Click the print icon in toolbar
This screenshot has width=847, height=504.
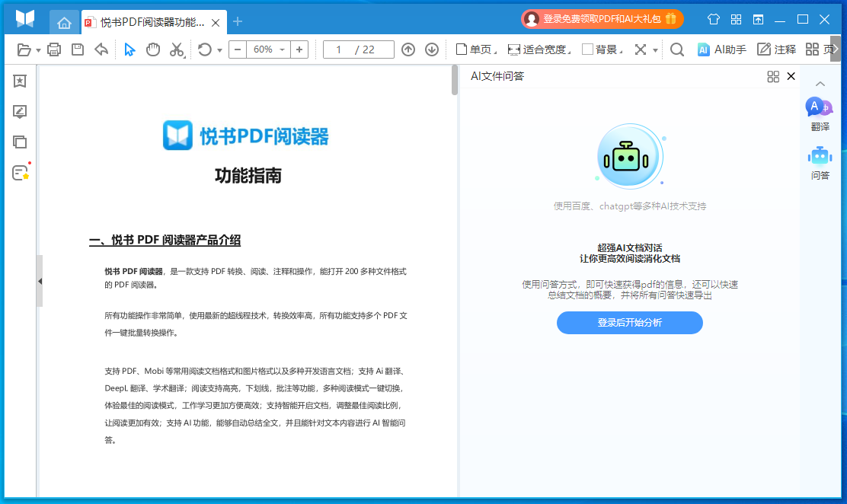click(54, 49)
